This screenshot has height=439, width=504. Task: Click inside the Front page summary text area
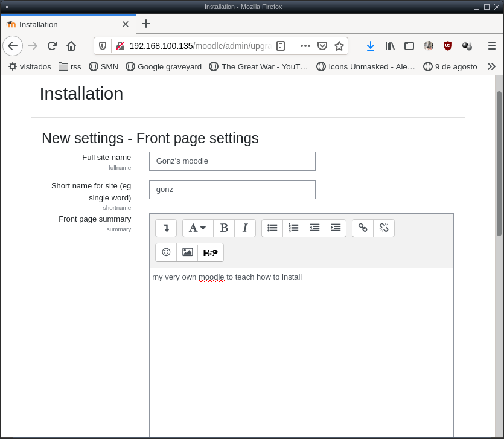[301, 352]
